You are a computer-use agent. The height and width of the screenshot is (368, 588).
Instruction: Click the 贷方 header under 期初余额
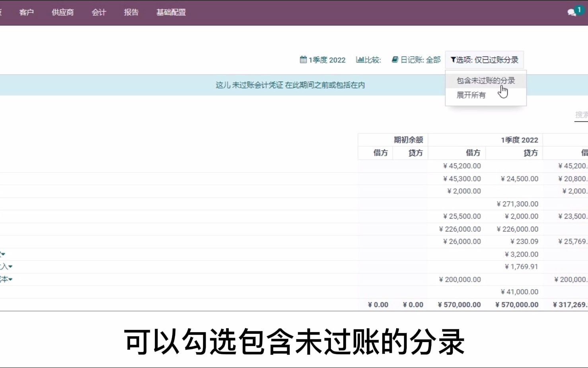pyautogui.click(x=415, y=153)
